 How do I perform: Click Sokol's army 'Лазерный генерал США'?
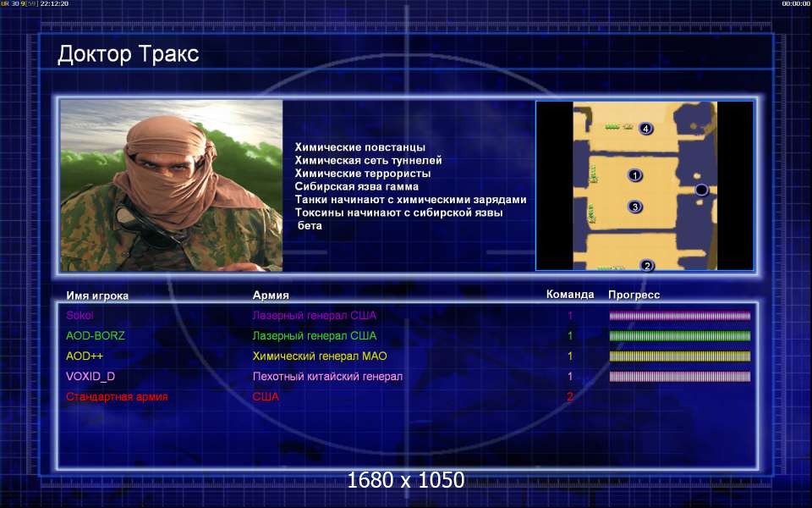(315, 315)
